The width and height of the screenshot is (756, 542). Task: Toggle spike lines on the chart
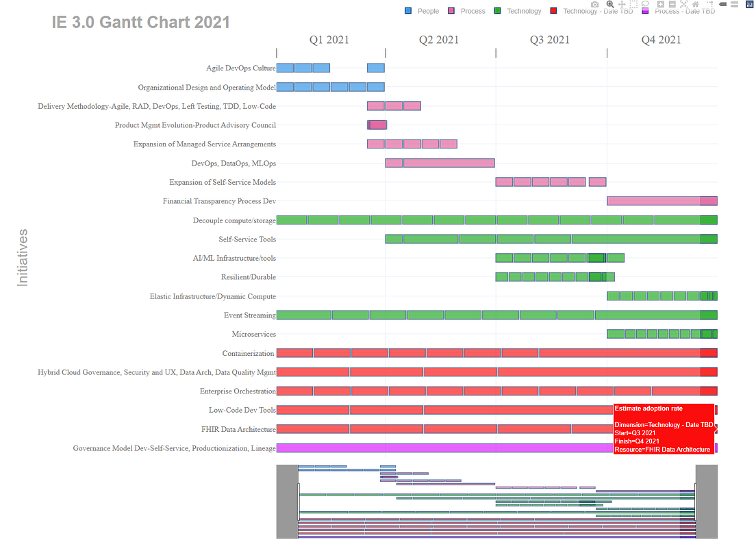(x=711, y=4)
